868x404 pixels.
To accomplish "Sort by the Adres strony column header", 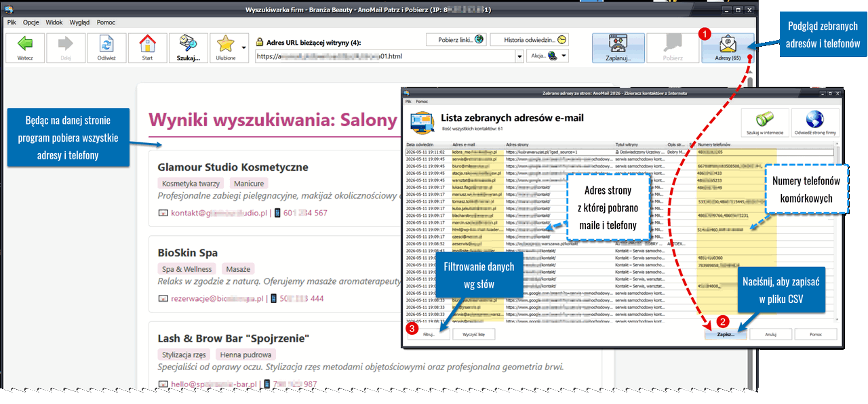I will [559, 145].
